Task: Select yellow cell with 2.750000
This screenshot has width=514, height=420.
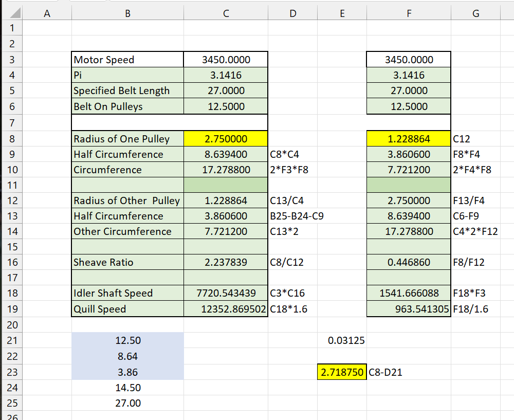Action: point(226,139)
